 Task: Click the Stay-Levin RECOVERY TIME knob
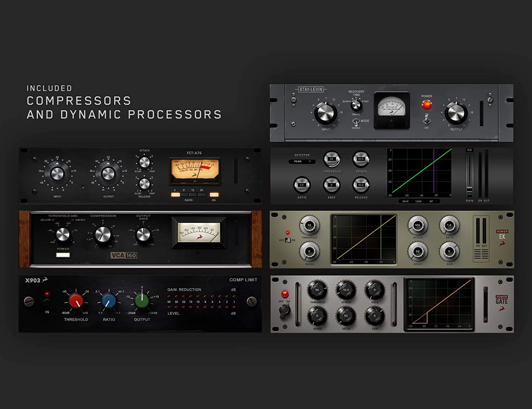click(x=356, y=105)
